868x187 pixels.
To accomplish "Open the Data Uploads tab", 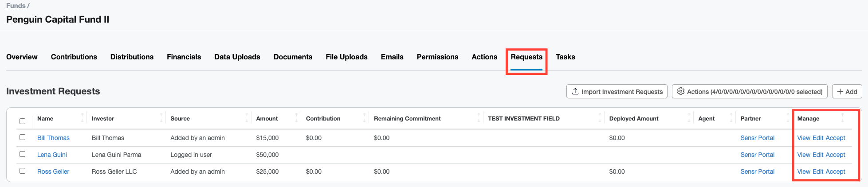I will (x=237, y=57).
